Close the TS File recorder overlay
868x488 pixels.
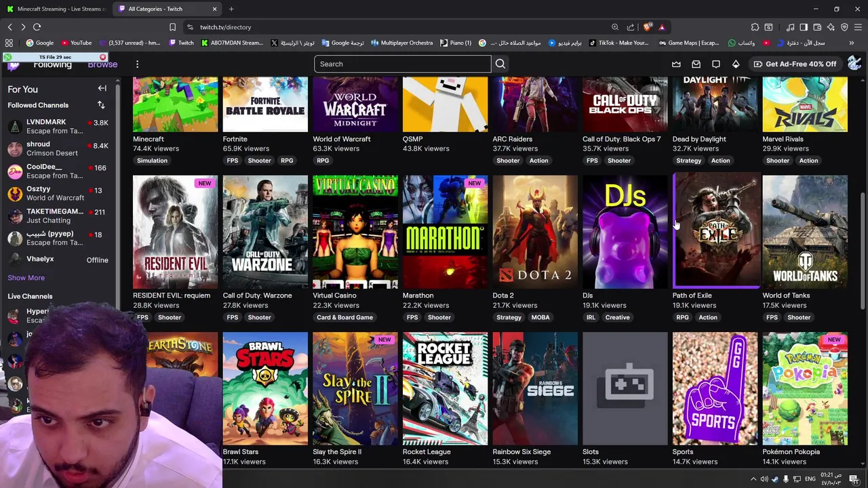(x=103, y=57)
